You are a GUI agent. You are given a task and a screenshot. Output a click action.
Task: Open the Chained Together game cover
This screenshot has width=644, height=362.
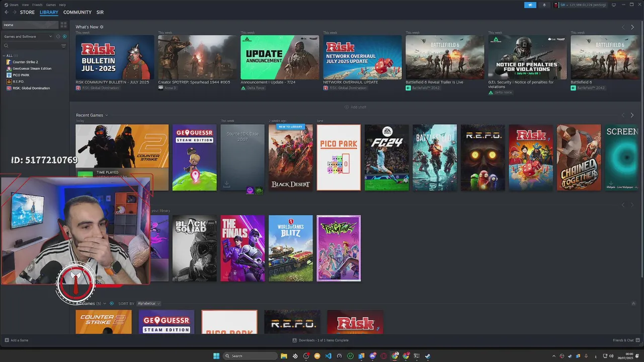click(579, 157)
